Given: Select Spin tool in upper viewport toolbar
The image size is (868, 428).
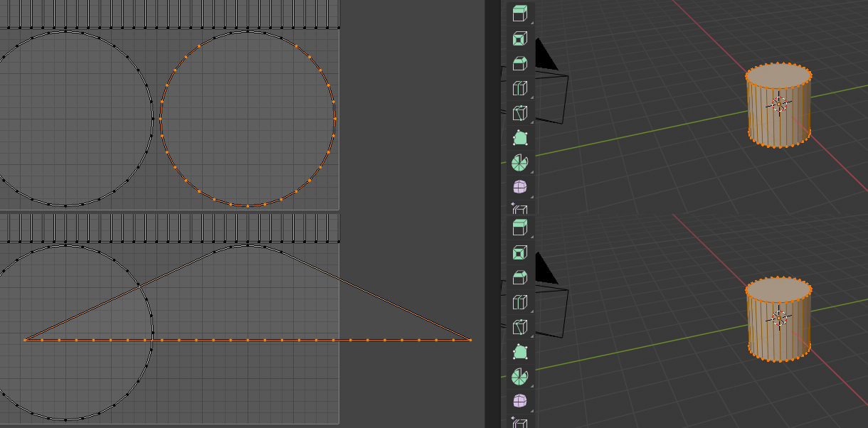Looking at the screenshot, I should pyautogui.click(x=520, y=163).
